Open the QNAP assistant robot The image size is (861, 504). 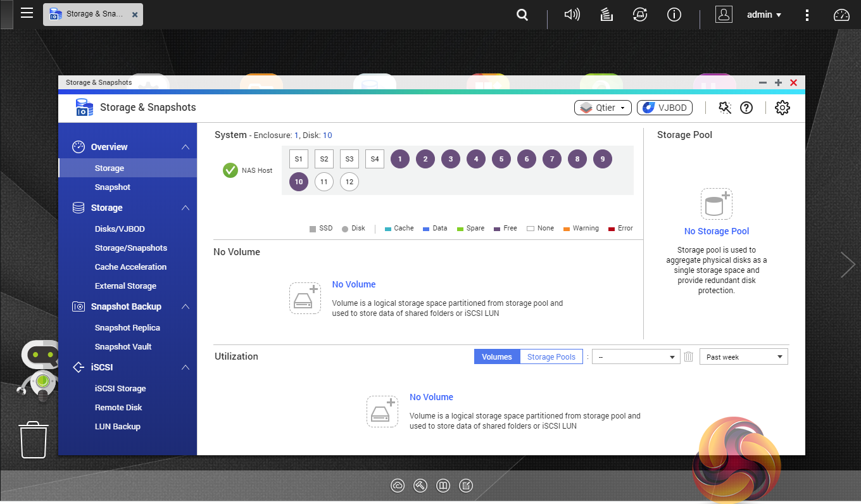tap(39, 370)
